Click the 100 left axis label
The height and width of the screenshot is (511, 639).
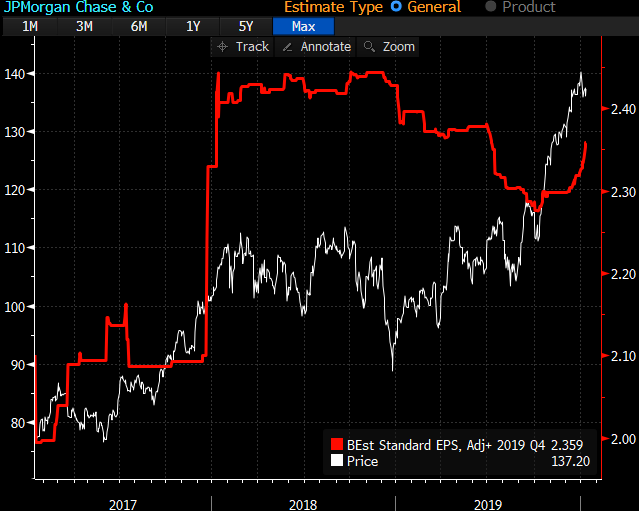click(x=14, y=306)
